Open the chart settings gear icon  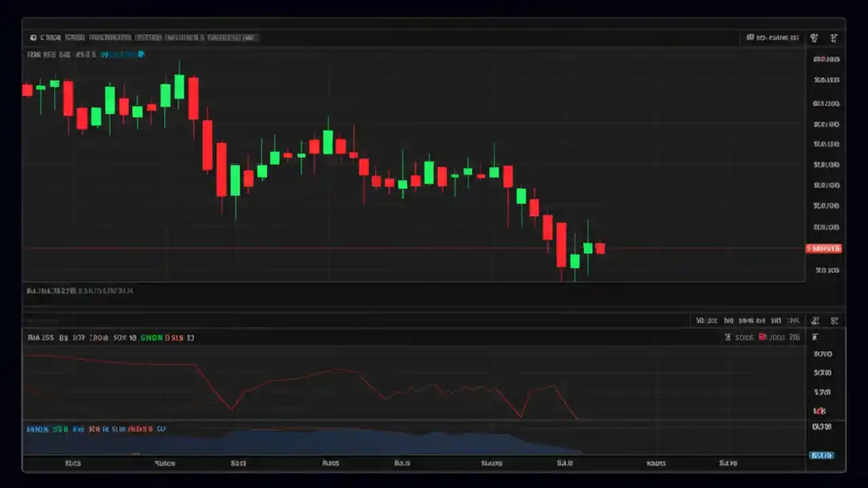(814, 38)
